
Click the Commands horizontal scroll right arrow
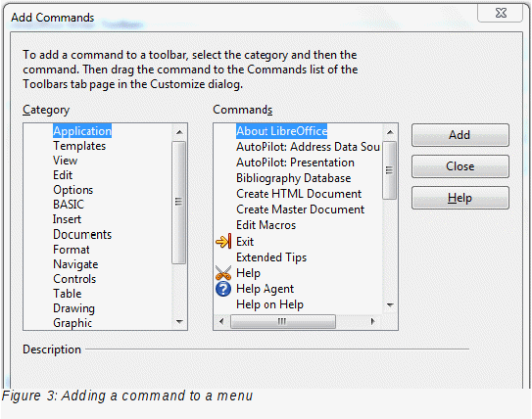pos(373,321)
